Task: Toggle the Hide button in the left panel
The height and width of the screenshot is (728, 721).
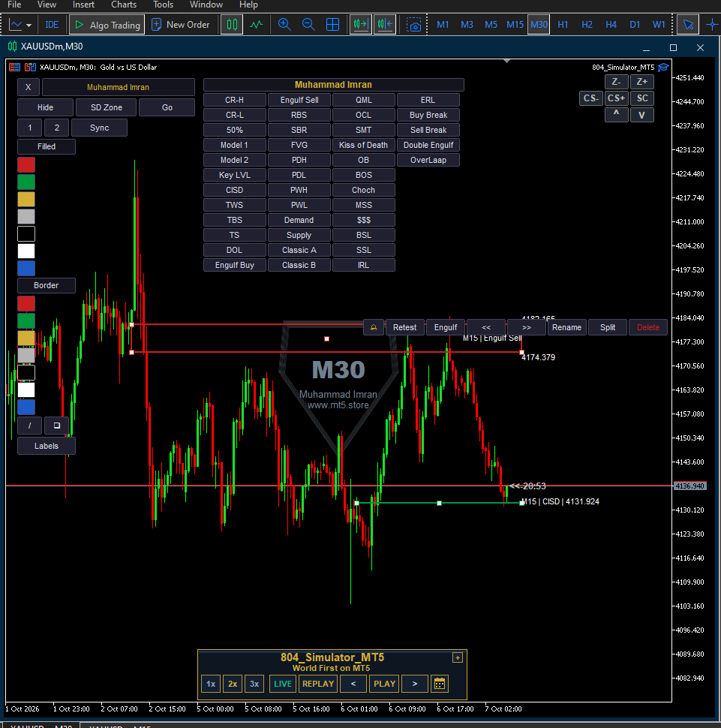Action: 45,108
